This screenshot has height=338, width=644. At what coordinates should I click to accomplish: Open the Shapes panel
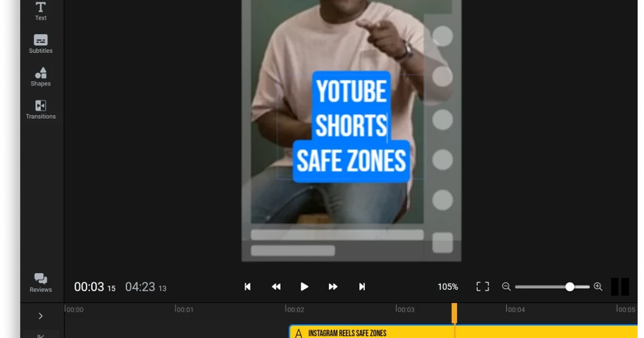point(41,77)
